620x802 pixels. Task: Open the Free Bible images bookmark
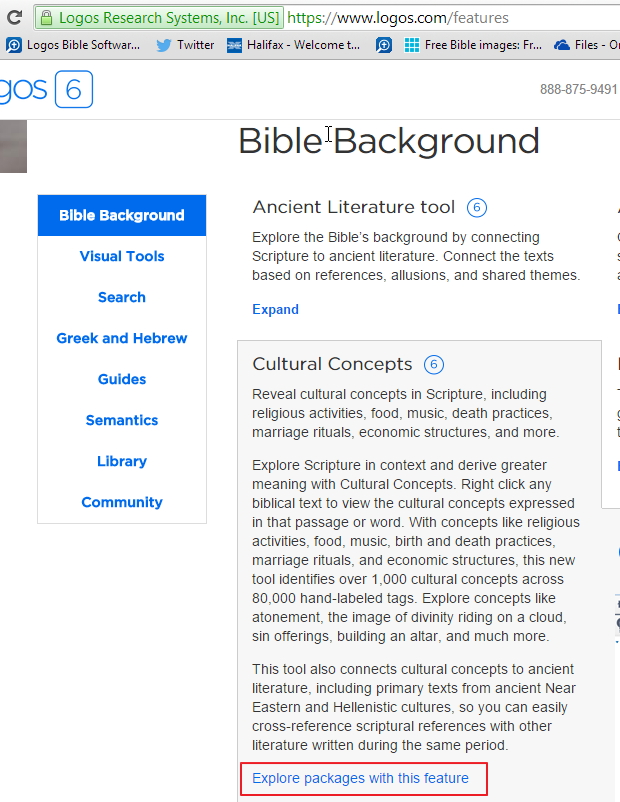(x=473, y=45)
